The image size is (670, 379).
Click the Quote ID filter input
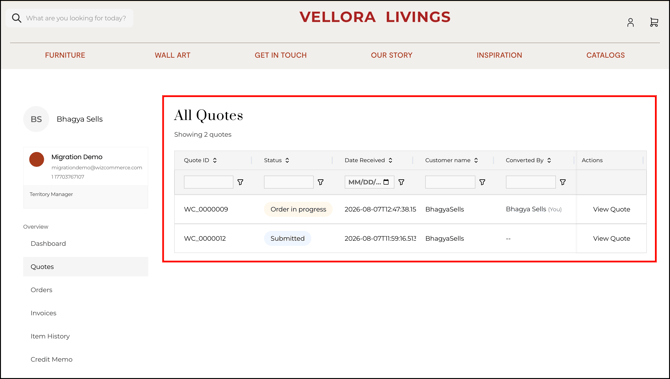[x=209, y=182]
